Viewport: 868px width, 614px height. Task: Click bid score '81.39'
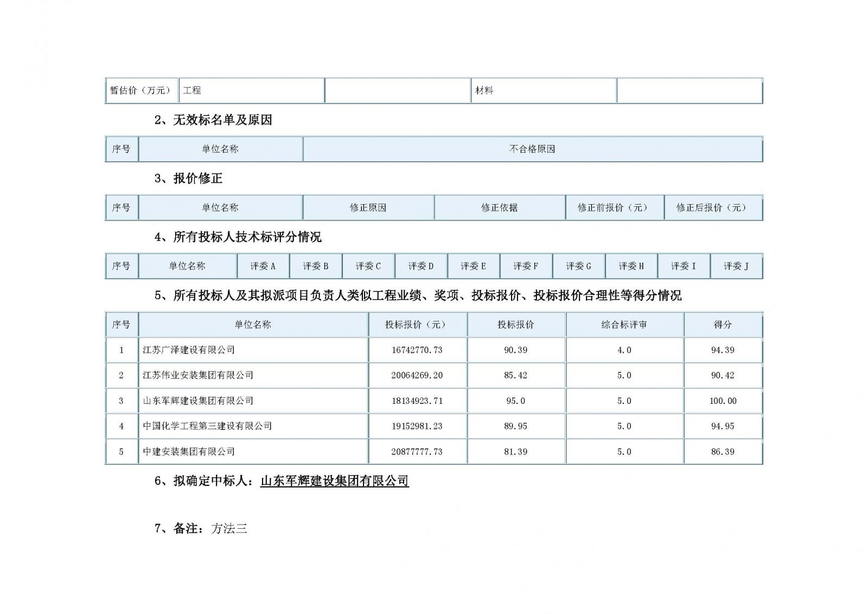click(x=516, y=452)
